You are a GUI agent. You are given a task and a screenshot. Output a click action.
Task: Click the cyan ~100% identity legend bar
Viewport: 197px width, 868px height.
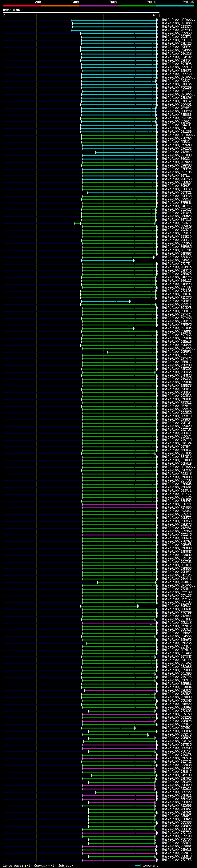[175, 6]
